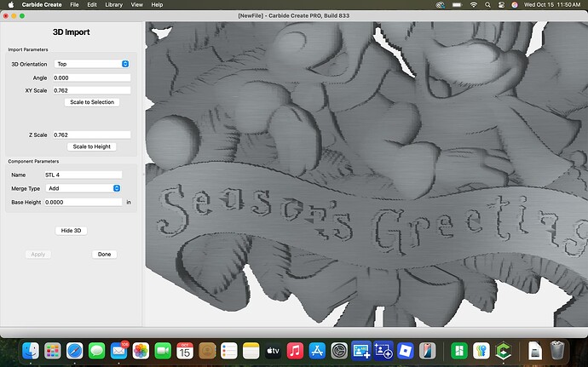The image size is (588, 367).
Task: Open Mail from the dock
Action: [x=118, y=352]
